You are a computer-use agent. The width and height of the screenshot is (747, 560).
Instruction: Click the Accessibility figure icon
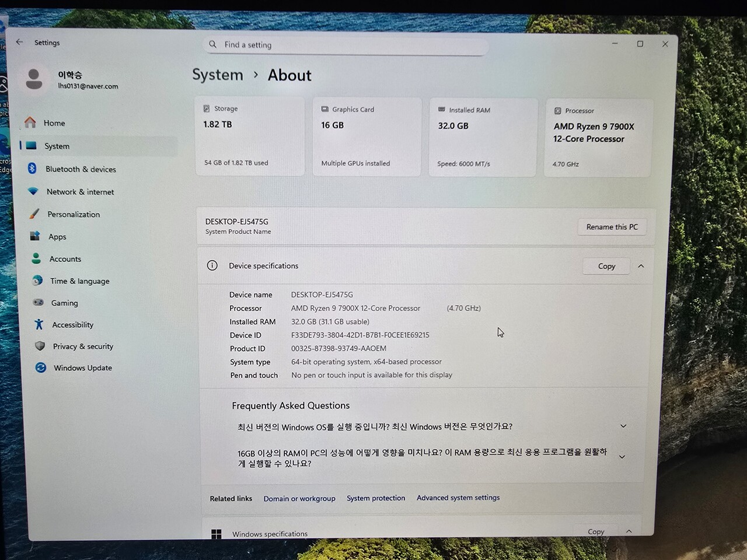39,324
